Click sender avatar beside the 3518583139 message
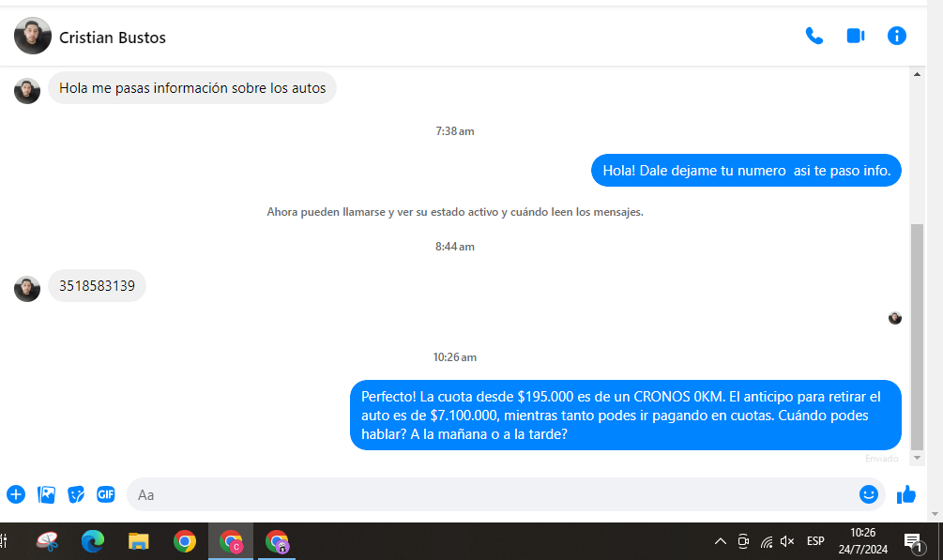Image resolution: width=943 pixels, height=560 pixels. [x=27, y=289]
